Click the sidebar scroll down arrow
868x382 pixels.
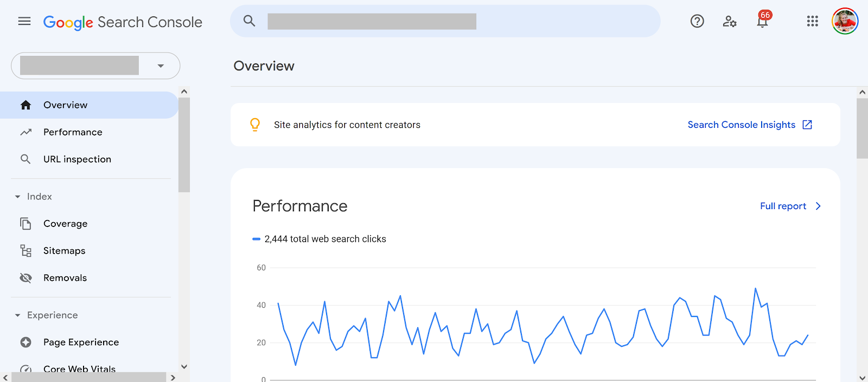click(x=184, y=367)
